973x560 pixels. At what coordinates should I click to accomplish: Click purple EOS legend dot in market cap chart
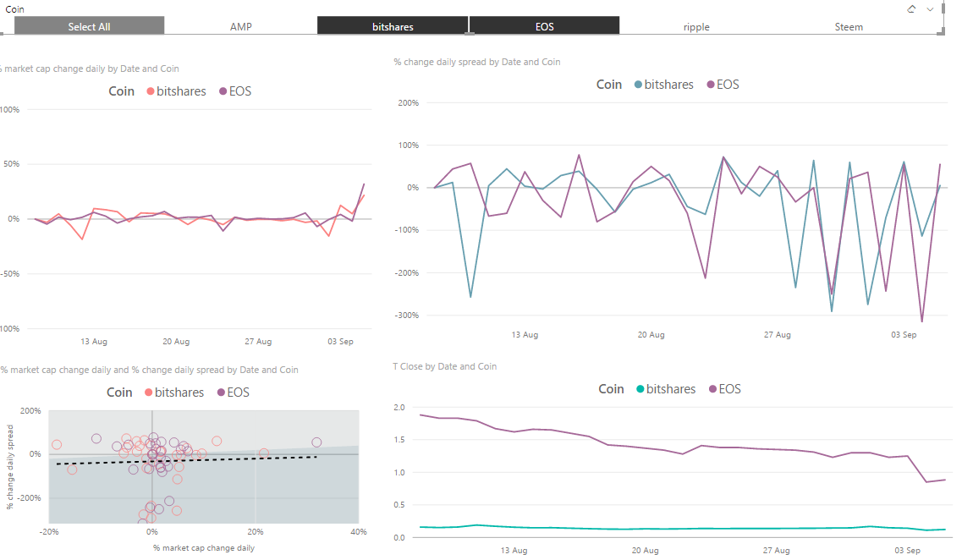click(x=223, y=91)
